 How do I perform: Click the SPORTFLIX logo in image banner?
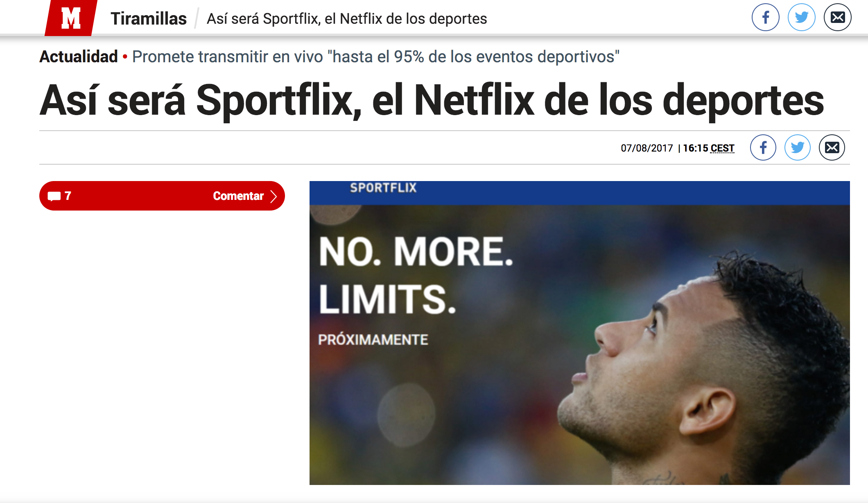coord(383,188)
